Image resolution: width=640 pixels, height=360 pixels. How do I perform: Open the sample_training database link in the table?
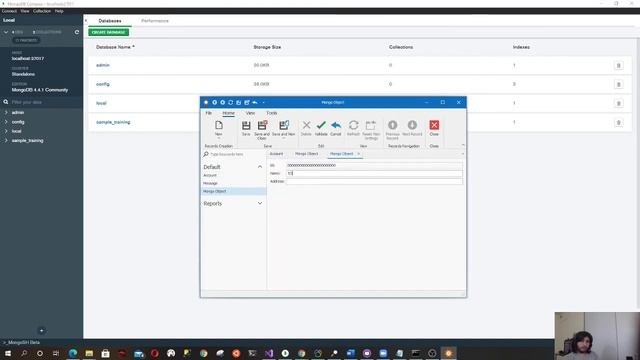113,122
